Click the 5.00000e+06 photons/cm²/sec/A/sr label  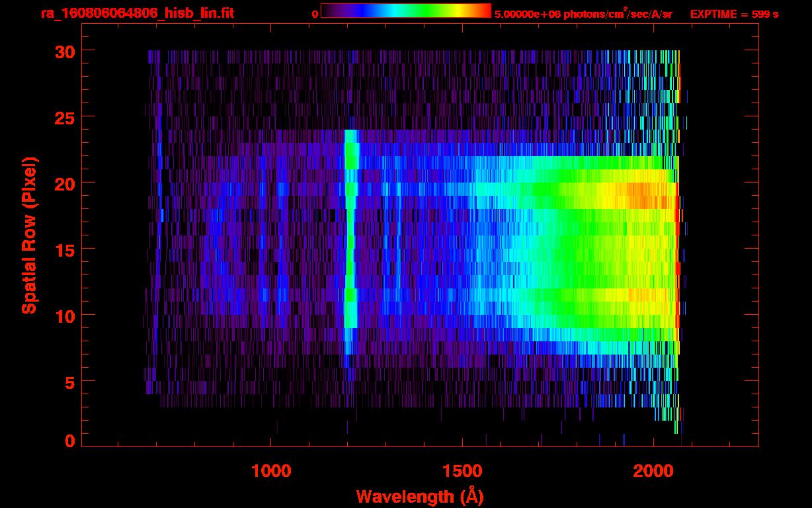click(583, 13)
